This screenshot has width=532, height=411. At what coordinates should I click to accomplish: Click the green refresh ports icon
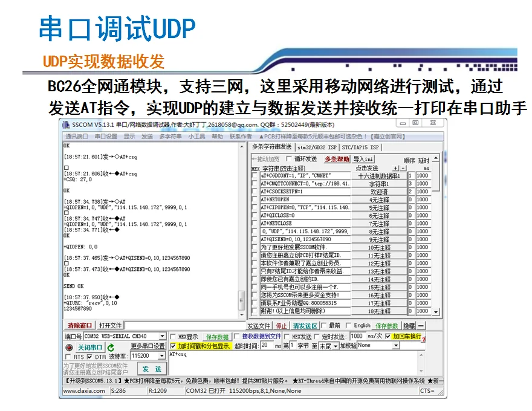[111, 348]
